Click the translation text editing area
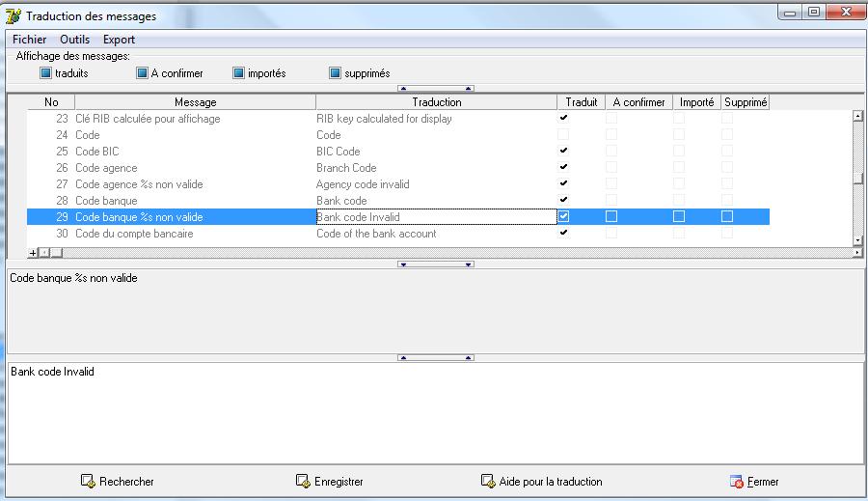868x501 pixels. click(436, 413)
